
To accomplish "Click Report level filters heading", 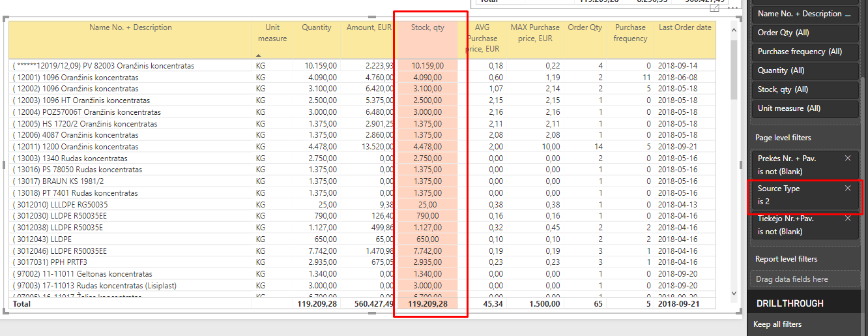I will (x=786, y=259).
